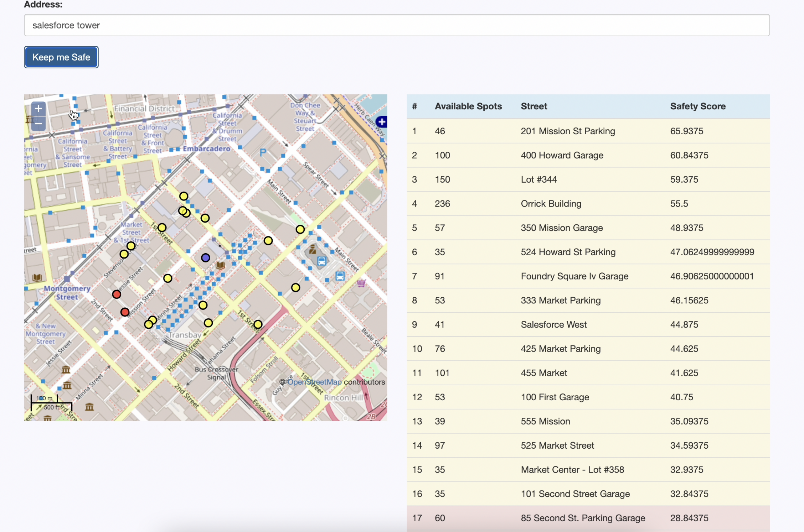Click the Safety Score column header
Viewport: 804px width, 532px height.
(x=697, y=106)
